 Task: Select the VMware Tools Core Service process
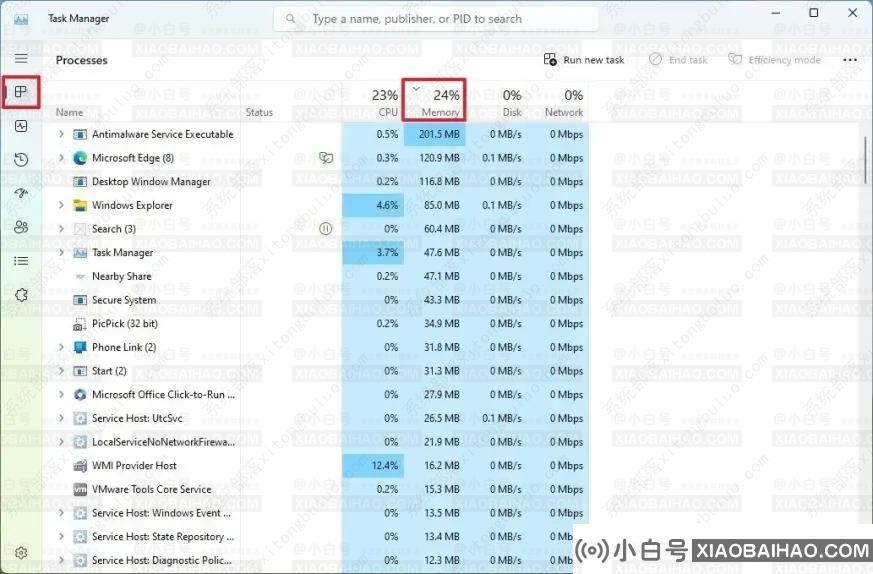click(316, 489)
